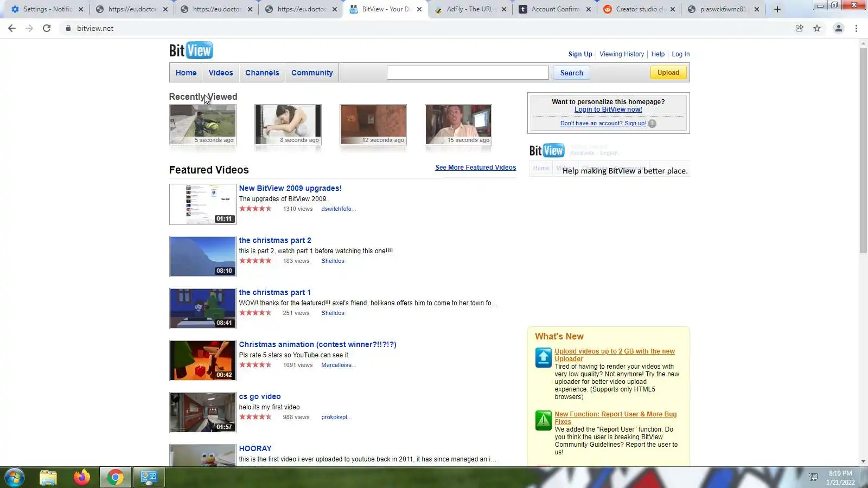
Task: Click the control panel taskbar icon
Action: point(149,478)
